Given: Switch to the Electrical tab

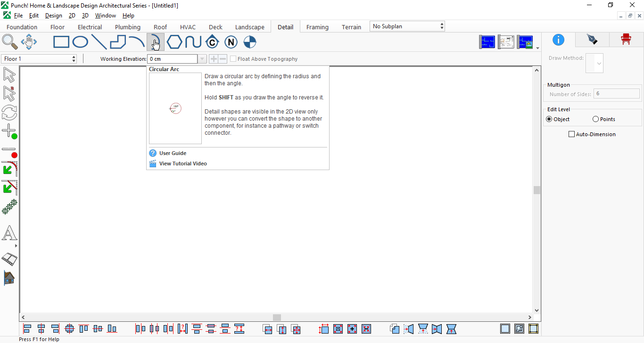Looking at the screenshot, I should click(x=90, y=27).
